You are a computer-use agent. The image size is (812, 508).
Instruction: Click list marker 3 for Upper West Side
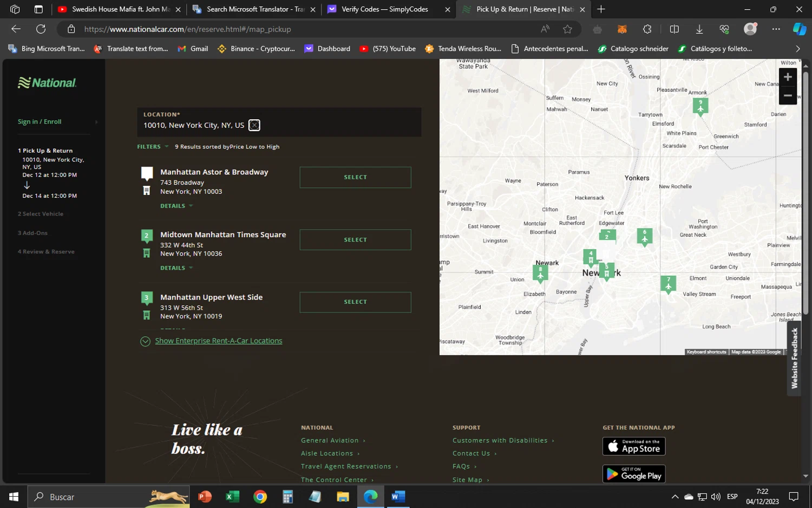146,298
